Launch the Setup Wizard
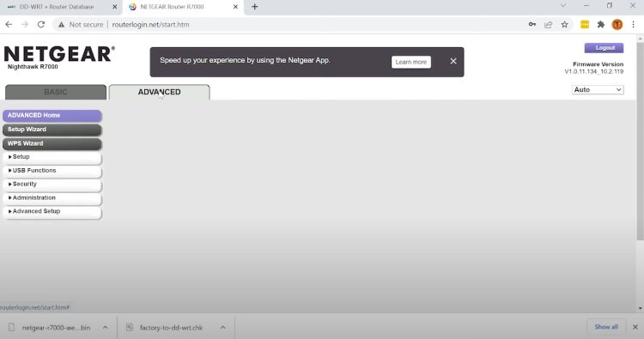Image resolution: width=644 pixels, height=339 pixels. (x=52, y=130)
